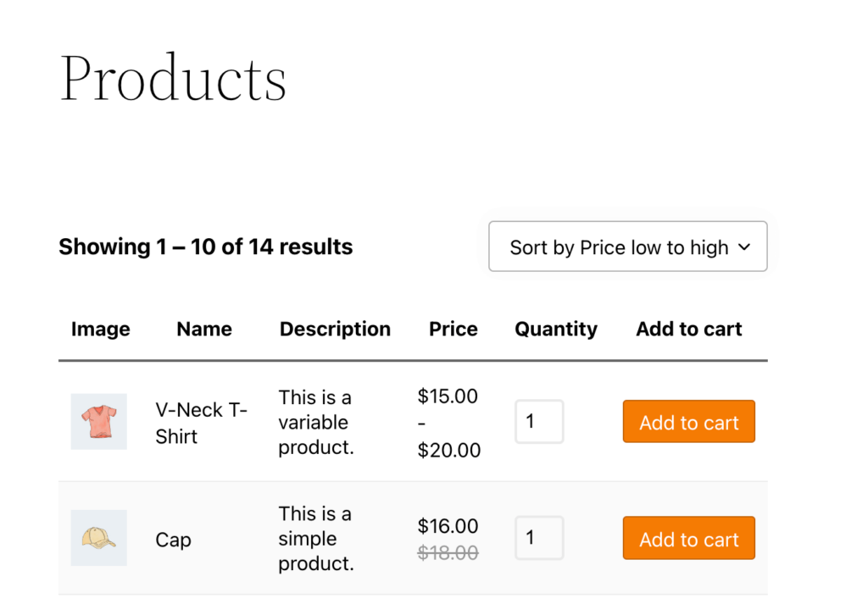Click the V-Neck T-Shirt product thumbnail

coord(98,421)
